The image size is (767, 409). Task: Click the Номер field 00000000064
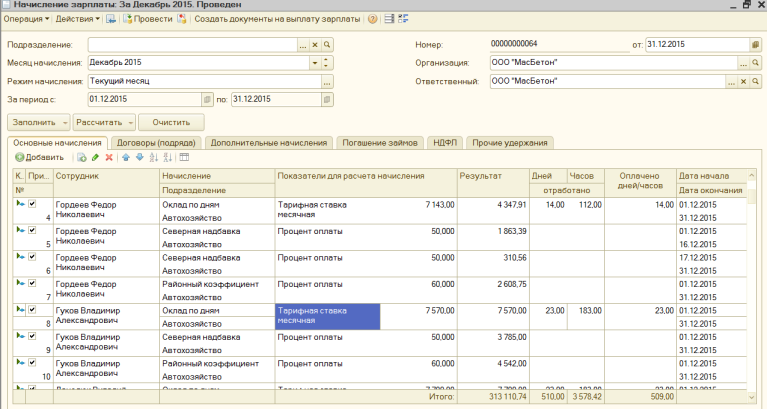(560, 45)
